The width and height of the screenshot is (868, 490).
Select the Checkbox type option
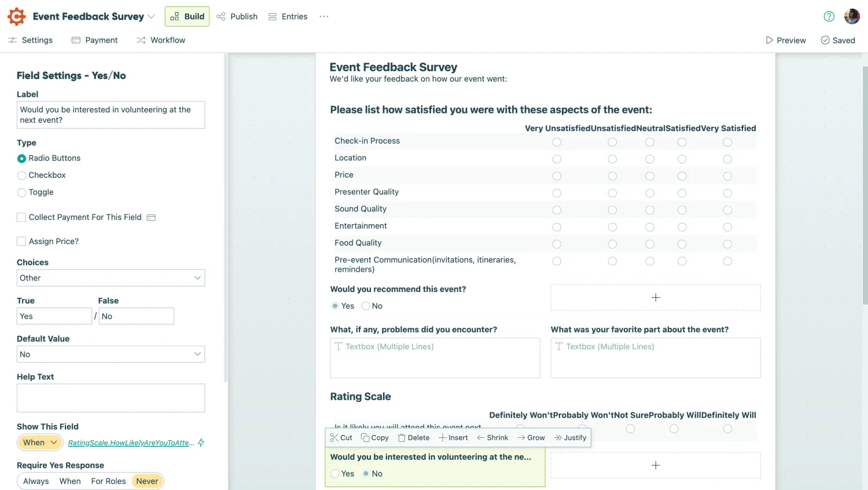pyautogui.click(x=21, y=175)
